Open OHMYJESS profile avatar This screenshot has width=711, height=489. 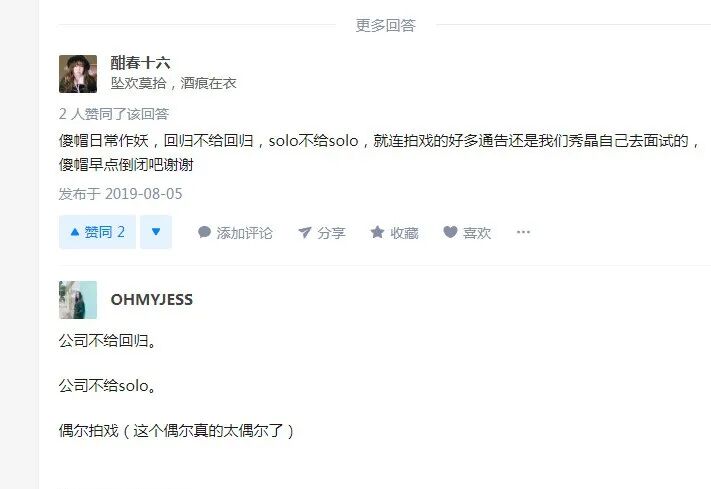click(78, 300)
